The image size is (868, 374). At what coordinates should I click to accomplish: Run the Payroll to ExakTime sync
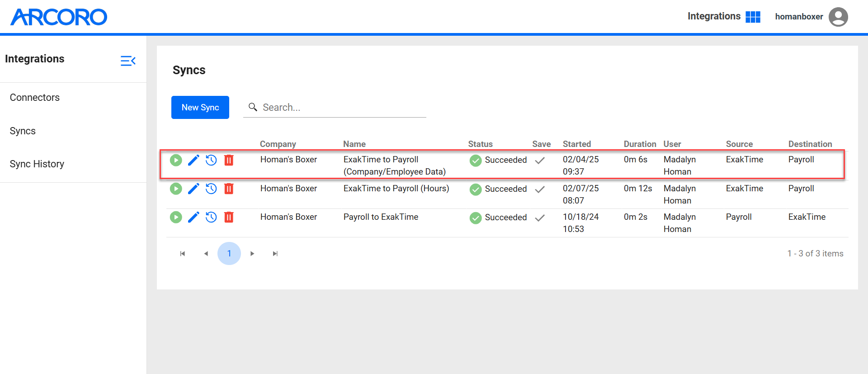176,217
